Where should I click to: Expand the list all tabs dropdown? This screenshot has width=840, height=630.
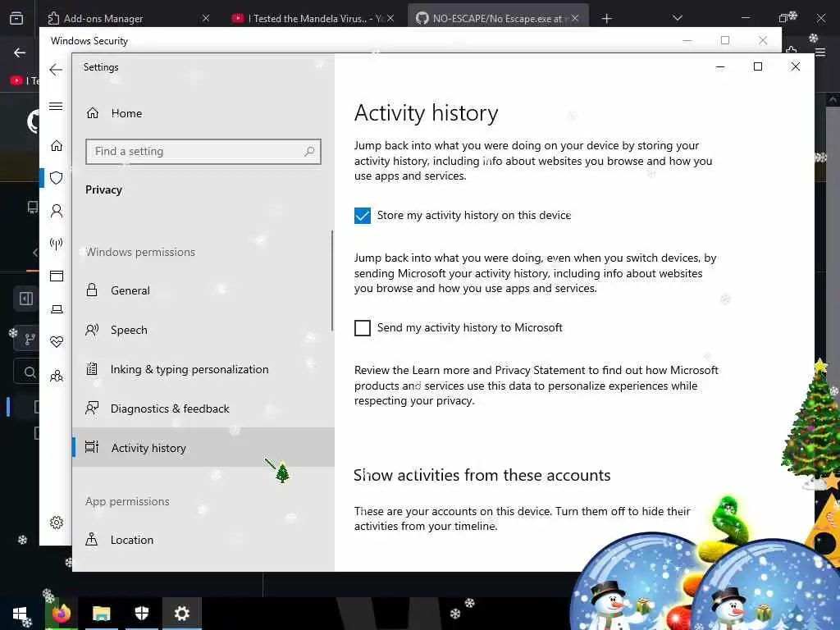(677, 18)
